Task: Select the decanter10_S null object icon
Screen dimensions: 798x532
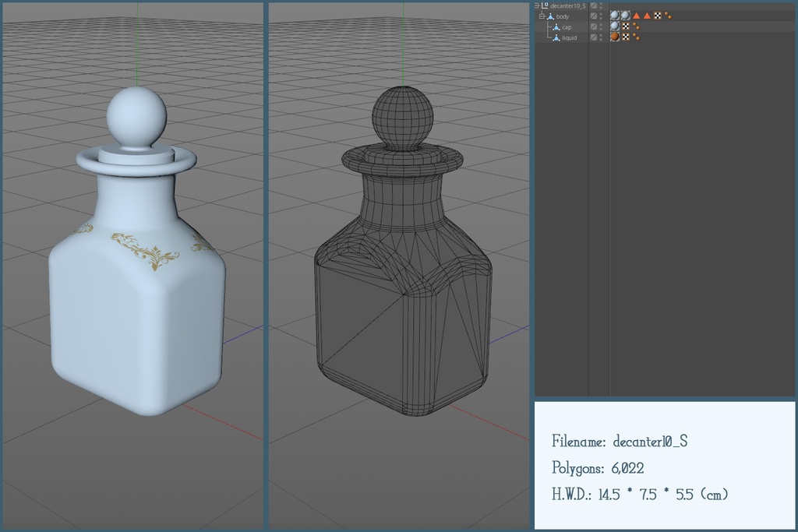Action: (545, 5)
